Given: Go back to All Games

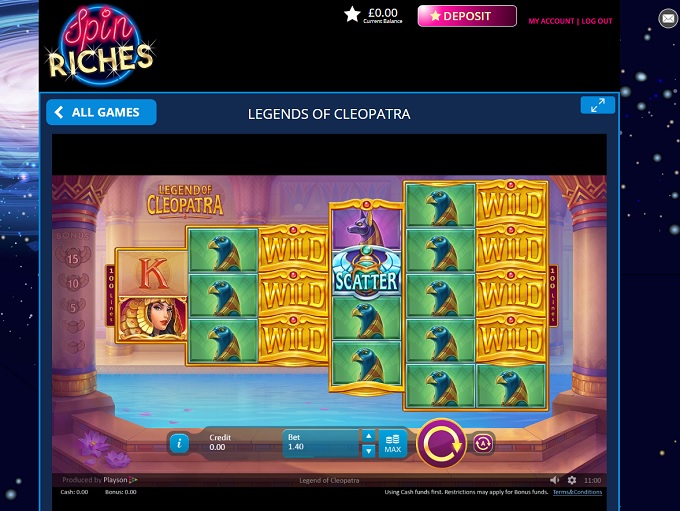Looking at the screenshot, I should click(101, 112).
